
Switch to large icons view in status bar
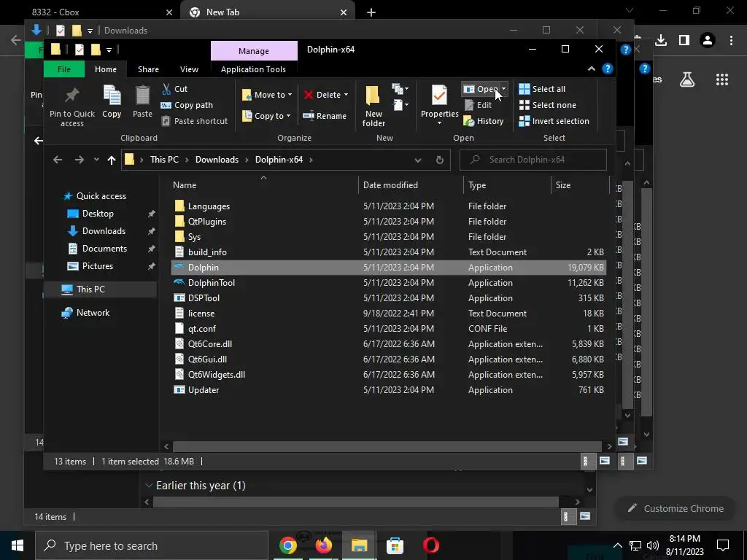click(x=605, y=461)
